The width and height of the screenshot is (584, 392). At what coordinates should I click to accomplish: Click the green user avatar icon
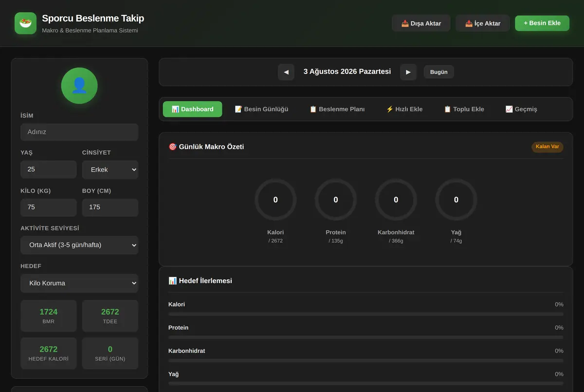click(x=79, y=86)
